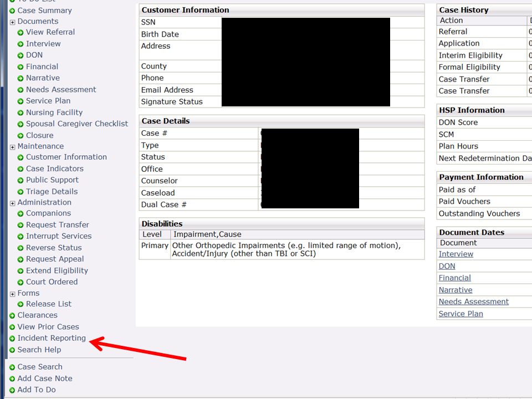Collapse the Documents tree section
Viewport: 532px width, 399px height.
[x=13, y=22]
